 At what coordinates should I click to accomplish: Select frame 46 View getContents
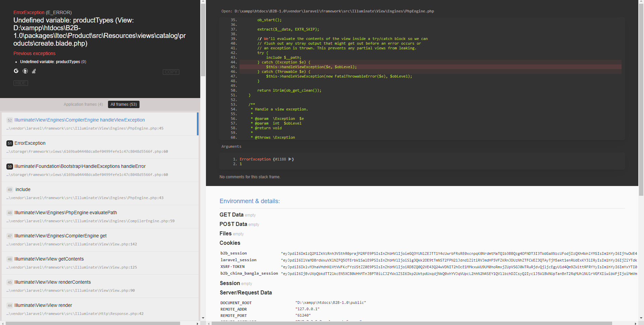pos(100,263)
